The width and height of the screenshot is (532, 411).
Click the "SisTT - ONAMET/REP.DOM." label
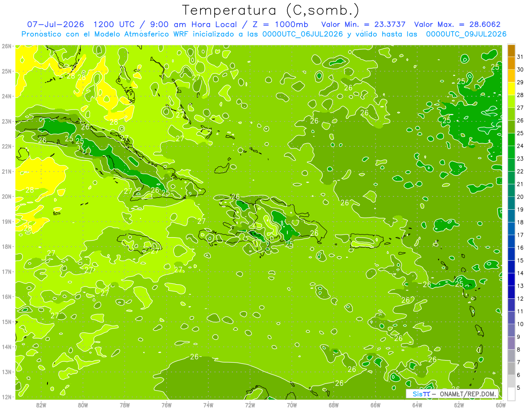(452, 394)
